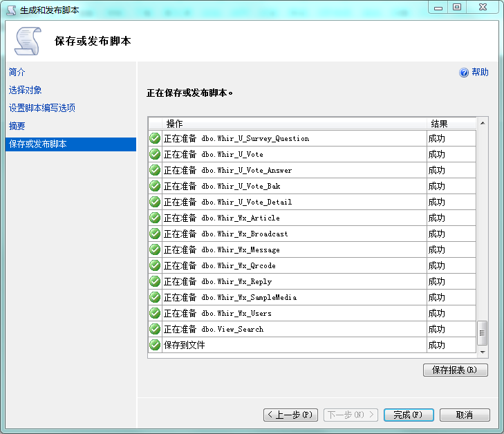The height and width of the screenshot is (434, 504).
Task: Click the status icon for dbo.Whir_U_Survey_Question
Action: [155, 138]
